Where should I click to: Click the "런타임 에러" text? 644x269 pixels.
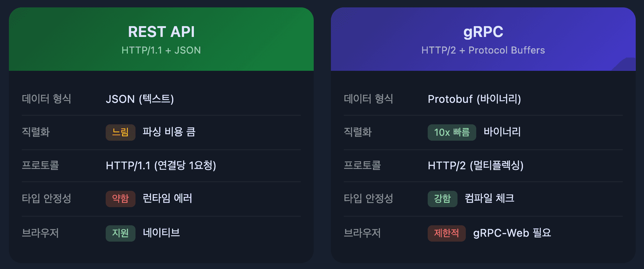[167, 199]
